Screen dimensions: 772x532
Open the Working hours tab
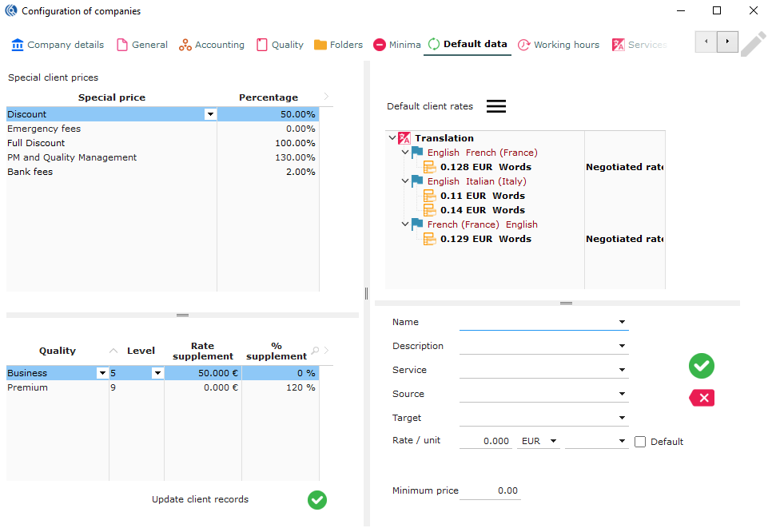coord(558,45)
